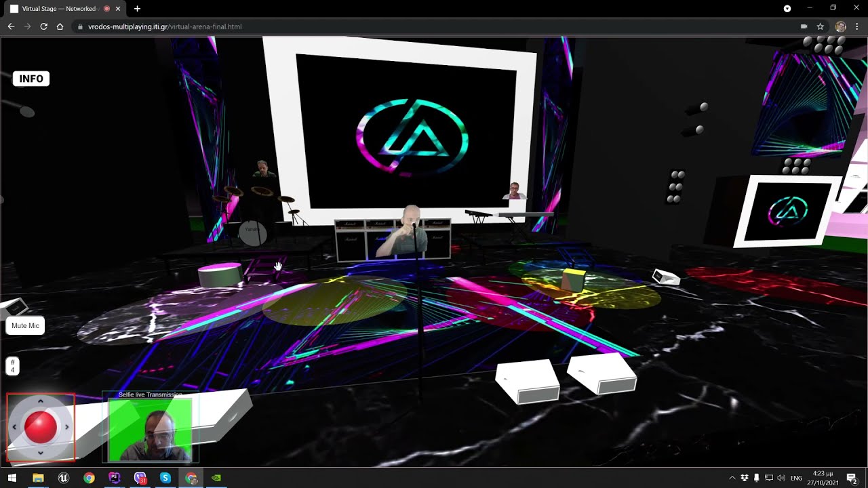Open a new browser tab
The height and width of the screenshot is (488, 868).
click(x=137, y=9)
